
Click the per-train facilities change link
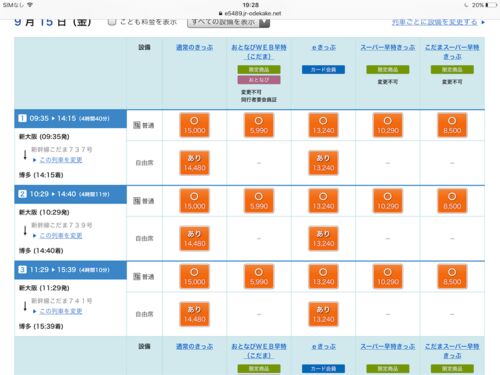435,22
